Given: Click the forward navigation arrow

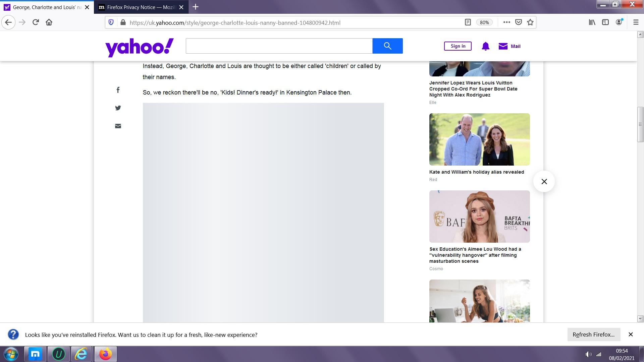Looking at the screenshot, I should [x=22, y=22].
